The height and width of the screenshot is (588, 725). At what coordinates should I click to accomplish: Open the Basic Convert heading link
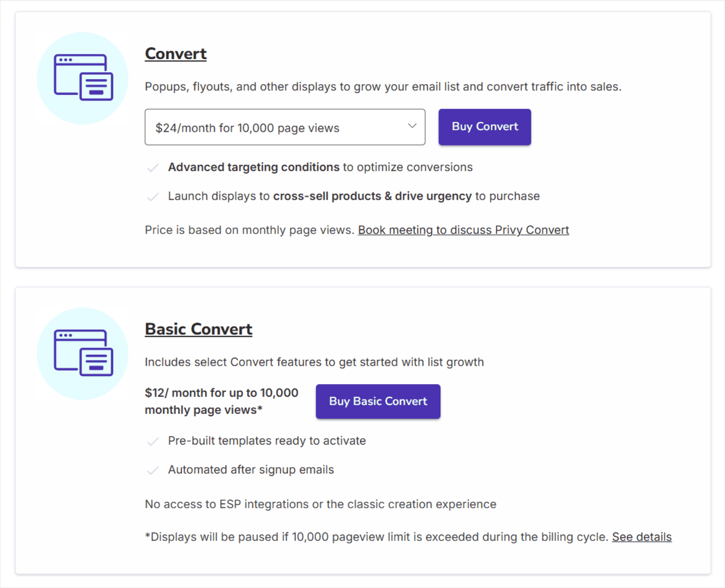198,329
